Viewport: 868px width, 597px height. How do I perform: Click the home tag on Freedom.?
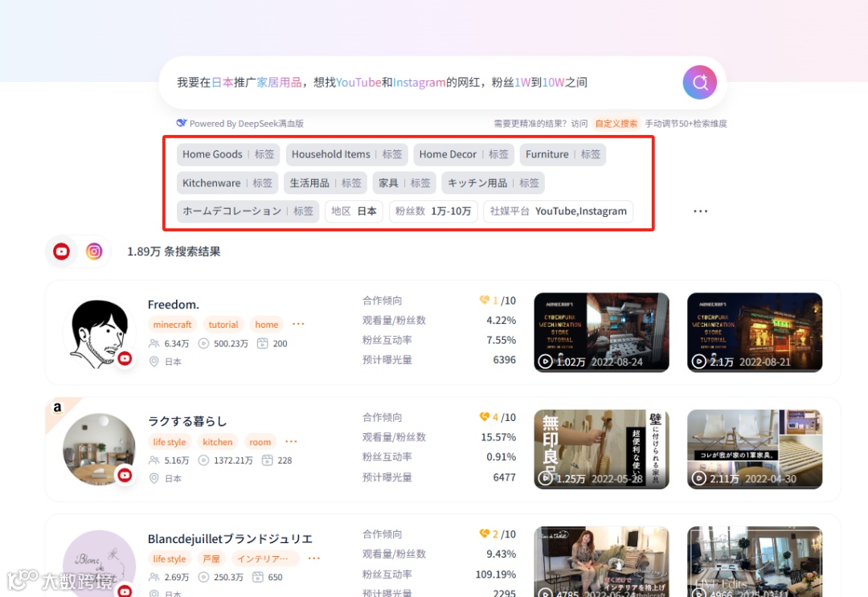[266, 325]
